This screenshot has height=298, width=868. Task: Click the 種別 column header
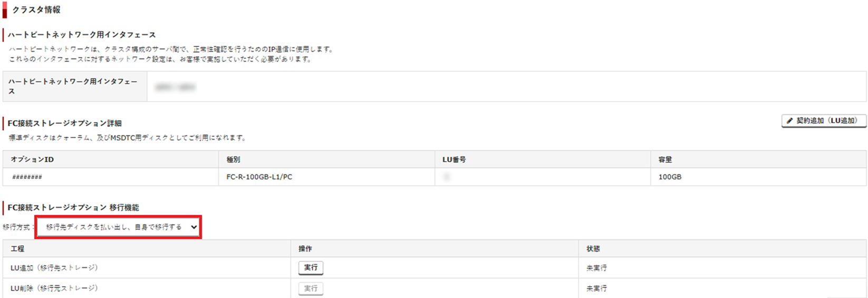tap(234, 160)
